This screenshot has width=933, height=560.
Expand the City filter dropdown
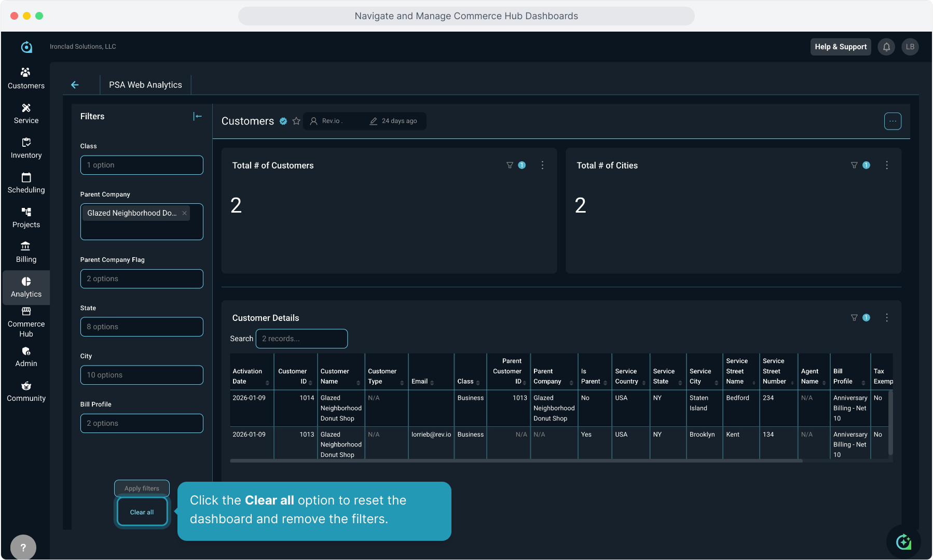click(x=142, y=375)
